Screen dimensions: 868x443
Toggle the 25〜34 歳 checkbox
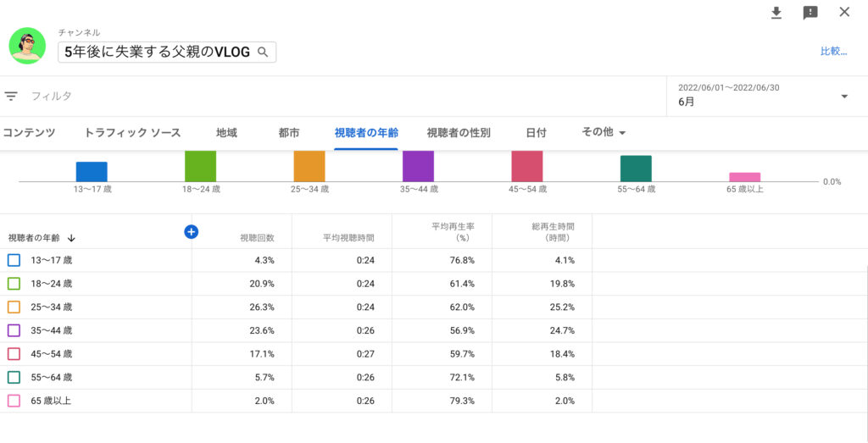[14, 307]
